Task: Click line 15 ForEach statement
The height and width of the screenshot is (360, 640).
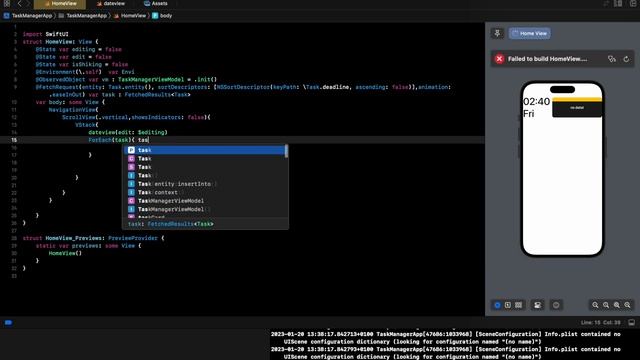Action: (118, 140)
